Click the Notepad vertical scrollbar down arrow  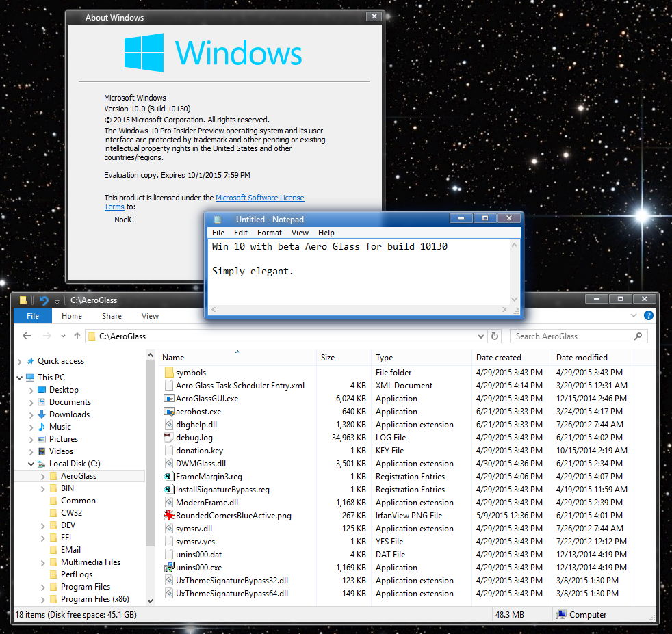coord(515,300)
